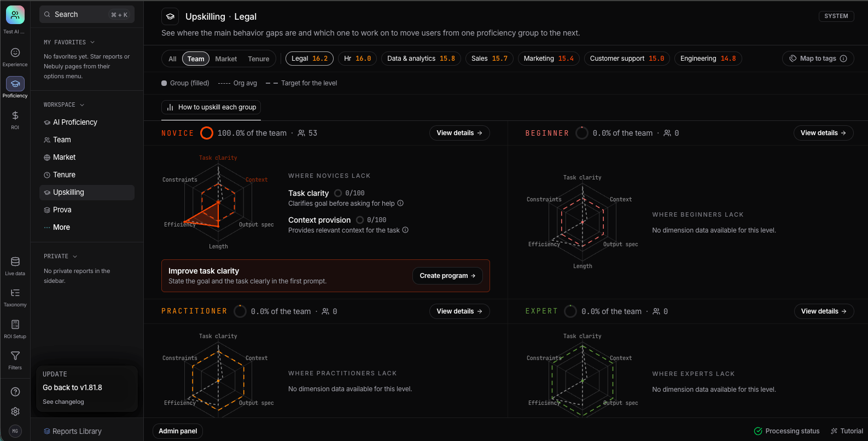868x441 pixels.
Task: Click See changelog link
Action: pos(63,402)
